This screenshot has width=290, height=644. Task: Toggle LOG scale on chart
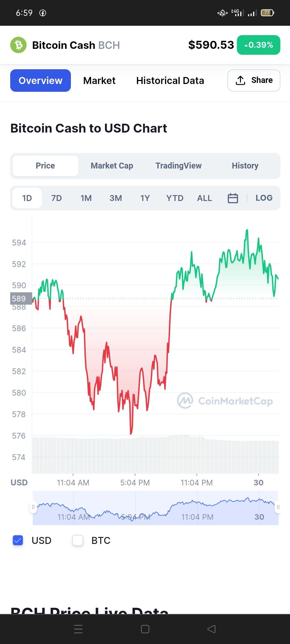tap(264, 198)
